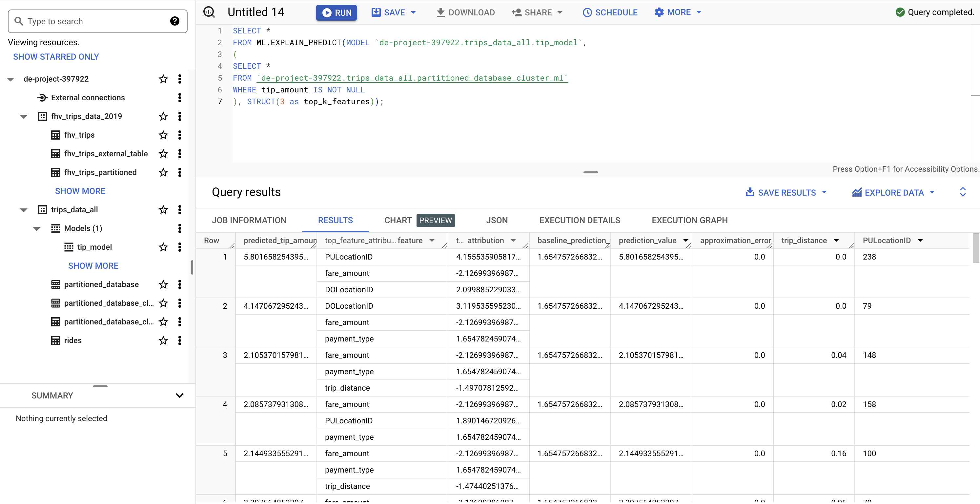Open actions menu for Models (1)
This screenshot has height=504, width=980.
179,228
